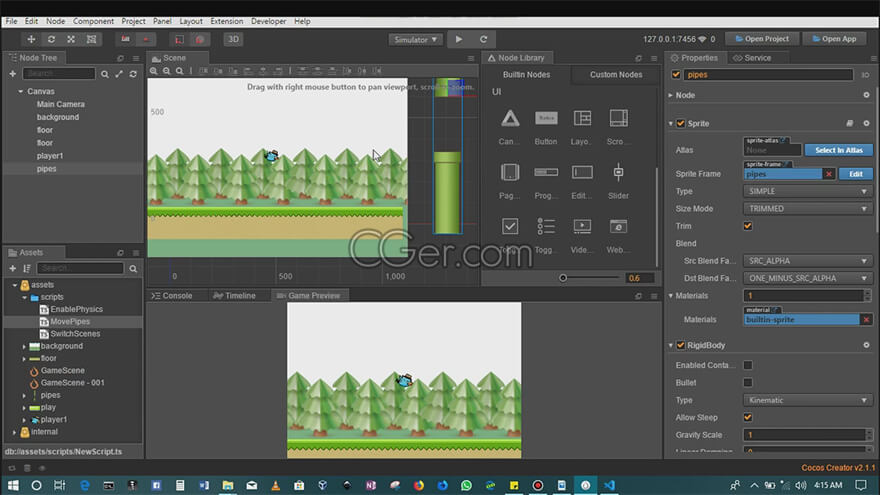The height and width of the screenshot is (495, 880).
Task: Click Edit button for Sprite Frame
Action: click(x=855, y=174)
